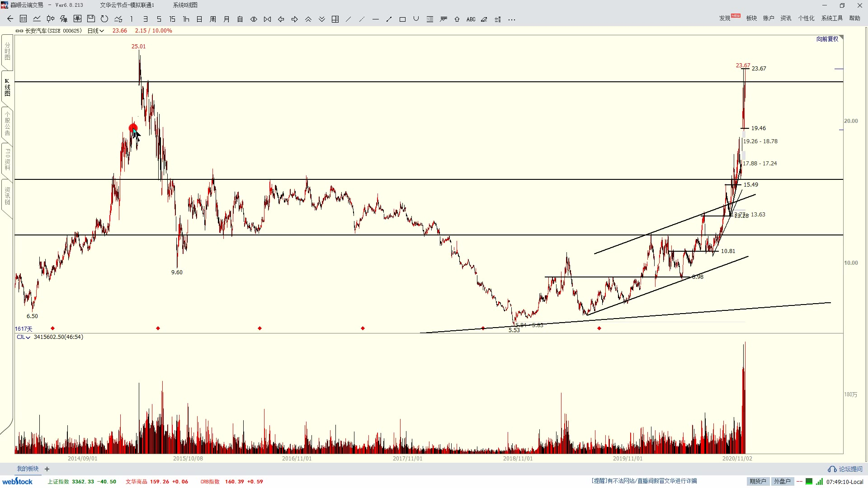Open the 向前复权 adjustment selector
The image size is (868, 488).
[827, 39]
